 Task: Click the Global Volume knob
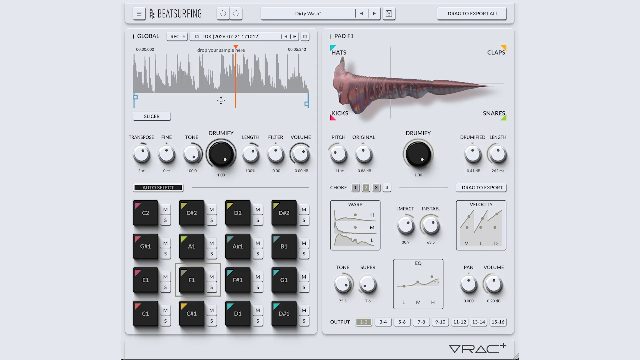(x=300, y=154)
